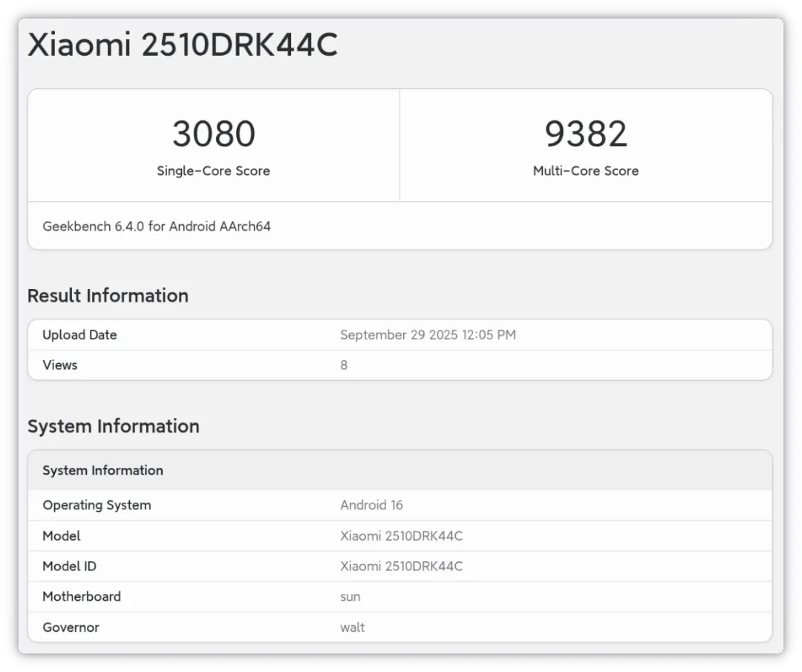Select the 3080 single-core score number
The image size is (802, 672).
click(x=214, y=134)
